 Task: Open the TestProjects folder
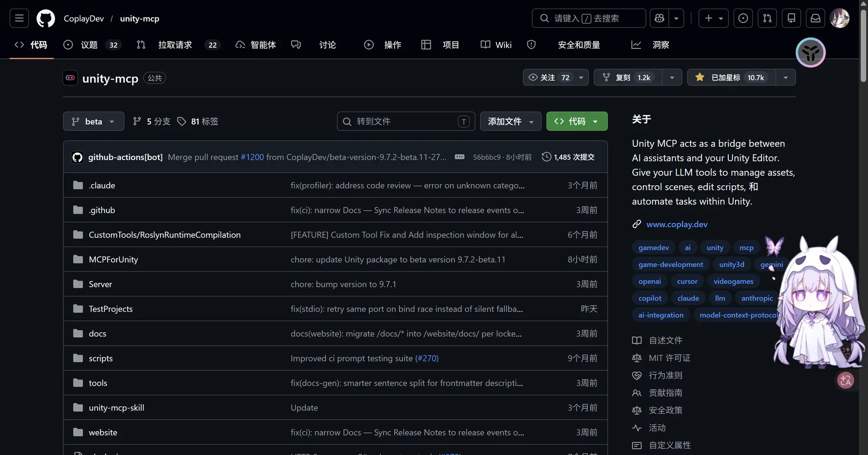(111, 309)
